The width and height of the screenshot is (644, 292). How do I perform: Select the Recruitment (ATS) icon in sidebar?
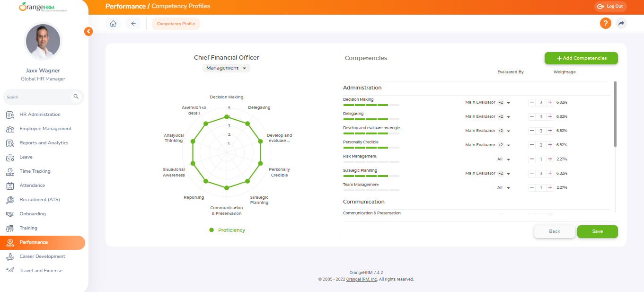click(x=9, y=199)
